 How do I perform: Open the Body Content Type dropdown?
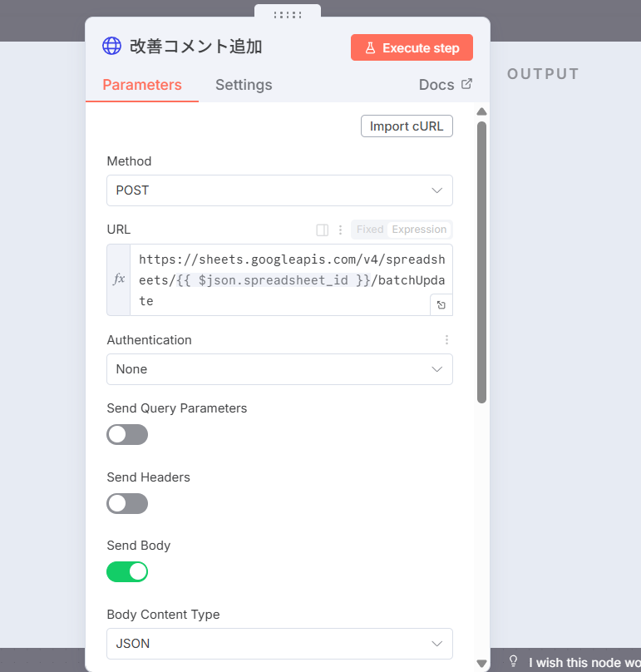[279, 644]
